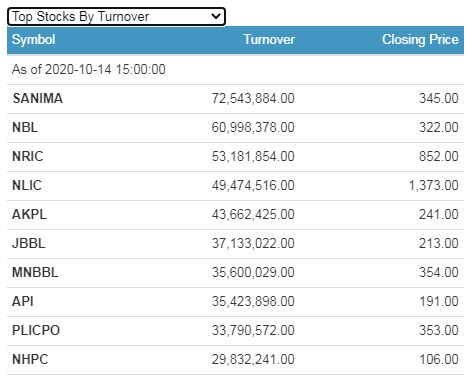
Task: Open the NRIC stock symbol
Action: [28, 156]
